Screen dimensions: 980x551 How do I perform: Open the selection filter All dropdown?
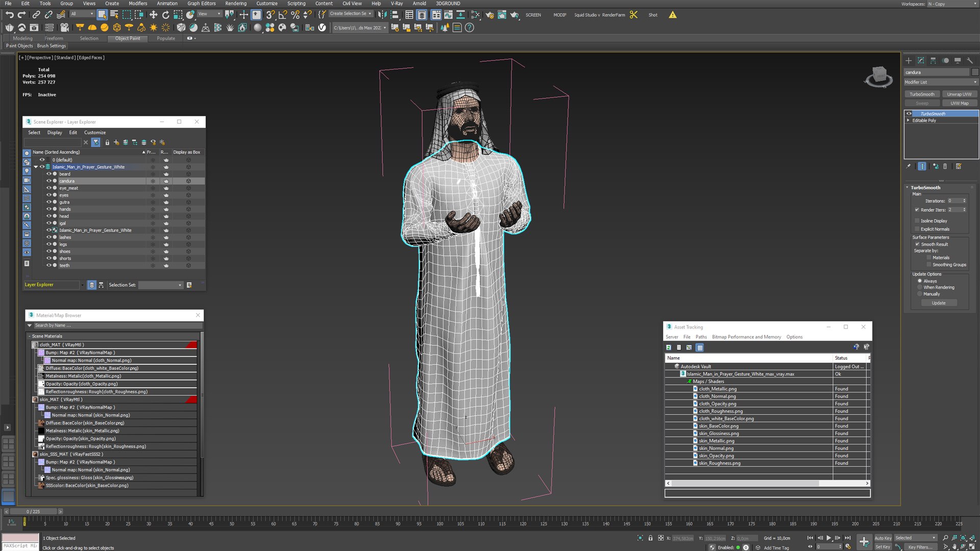pos(82,14)
